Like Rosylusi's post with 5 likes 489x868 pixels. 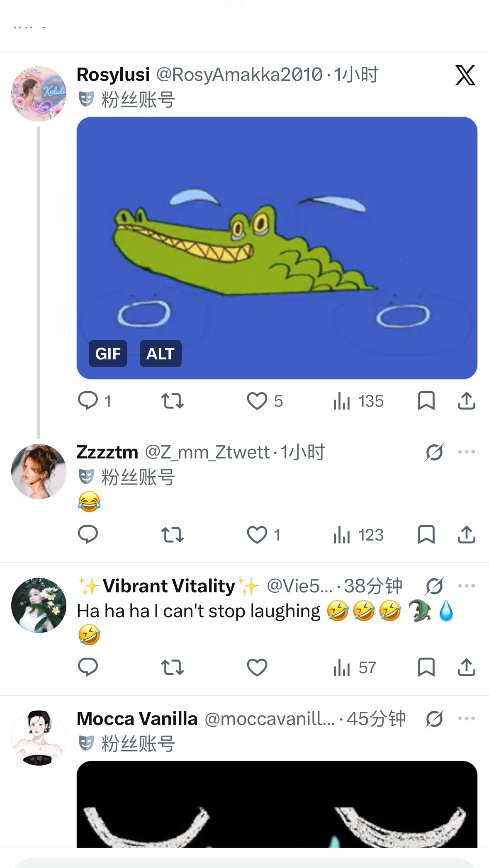257,401
